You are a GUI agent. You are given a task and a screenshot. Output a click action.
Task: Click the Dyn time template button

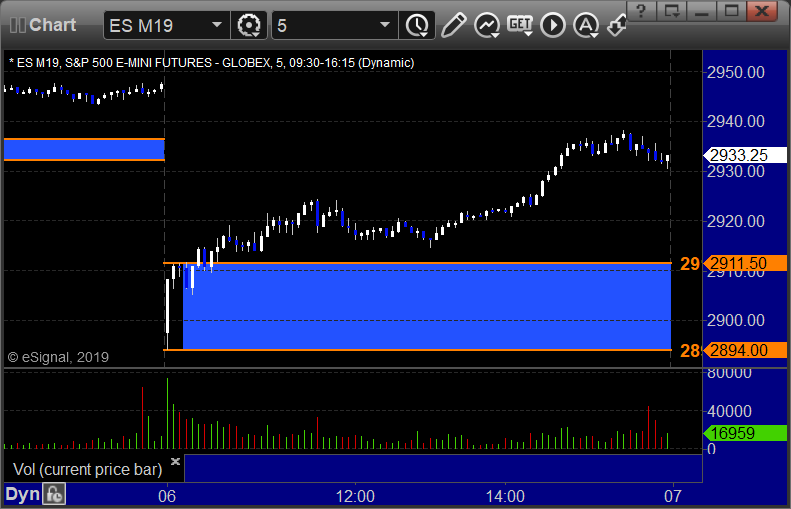[x=22, y=494]
